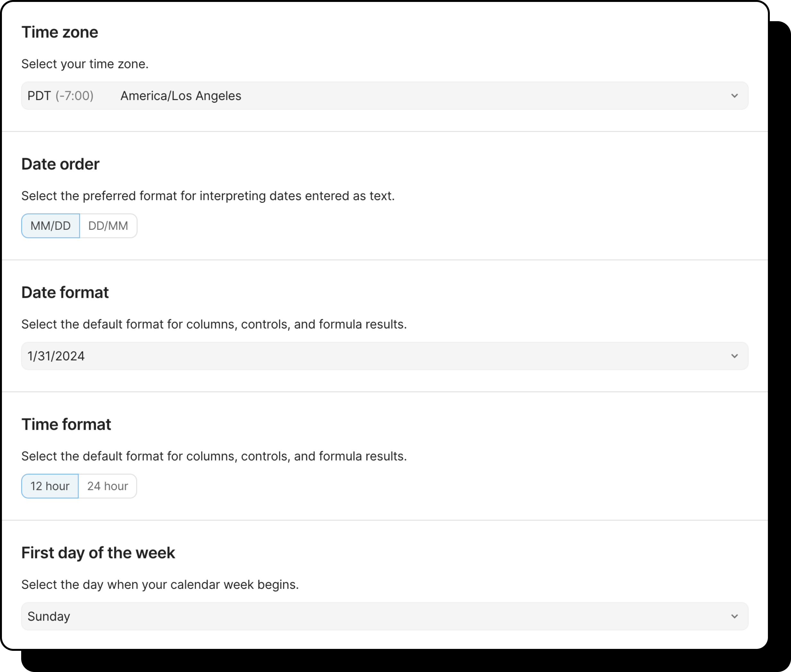Click the chevron on the time zone selector

(735, 96)
